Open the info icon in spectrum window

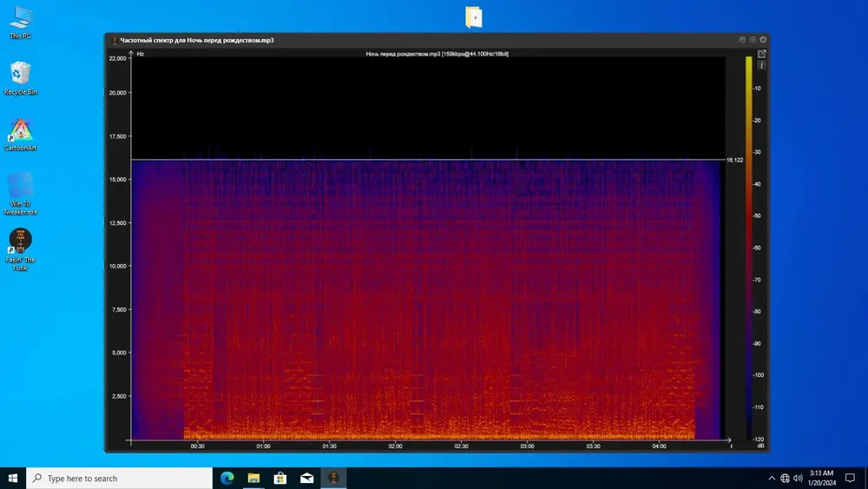pyautogui.click(x=762, y=65)
